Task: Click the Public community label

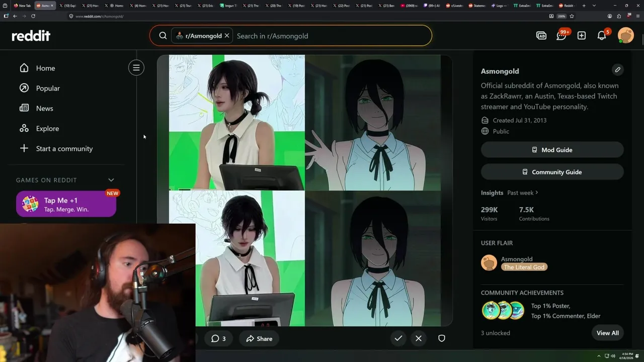Action: [x=501, y=131]
